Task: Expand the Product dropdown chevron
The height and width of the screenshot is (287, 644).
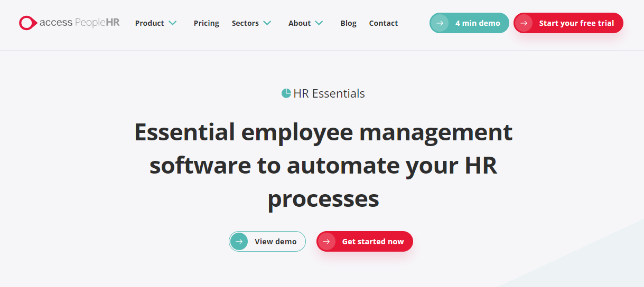Action: [x=173, y=23]
